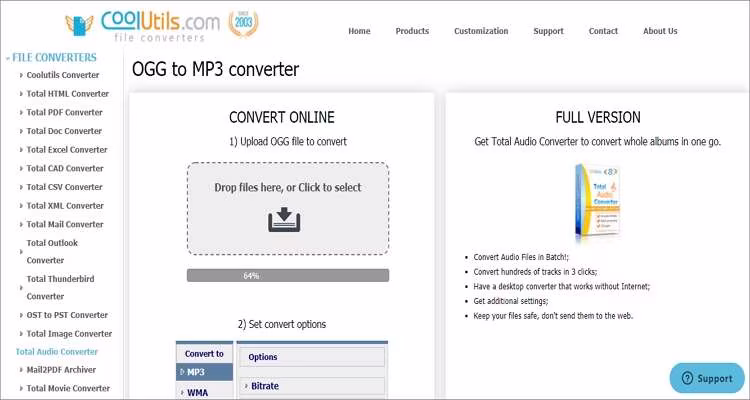Select MP3 as convert-to format
750x400 pixels.
[204, 372]
